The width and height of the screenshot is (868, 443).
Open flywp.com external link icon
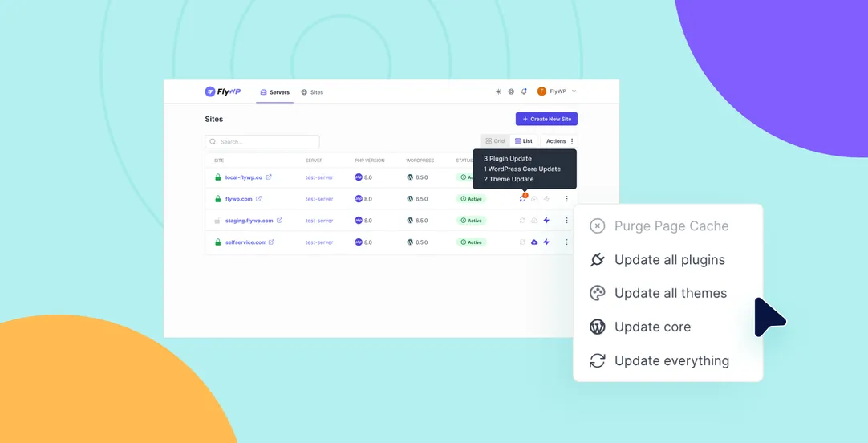click(258, 199)
